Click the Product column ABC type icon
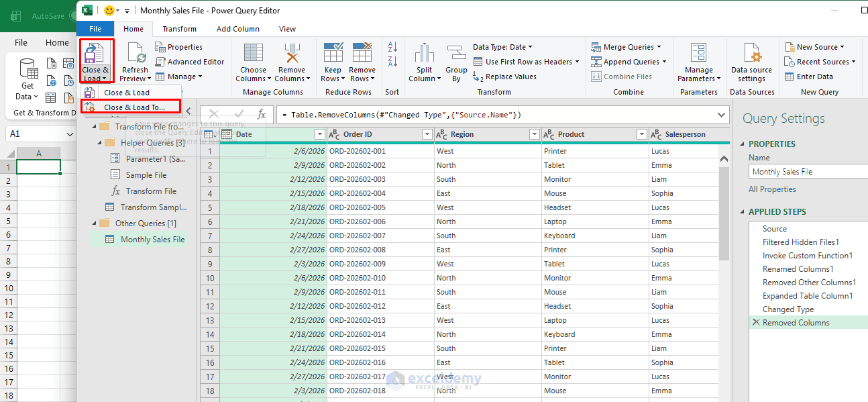This screenshot has width=868, height=402. (x=549, y=134)
